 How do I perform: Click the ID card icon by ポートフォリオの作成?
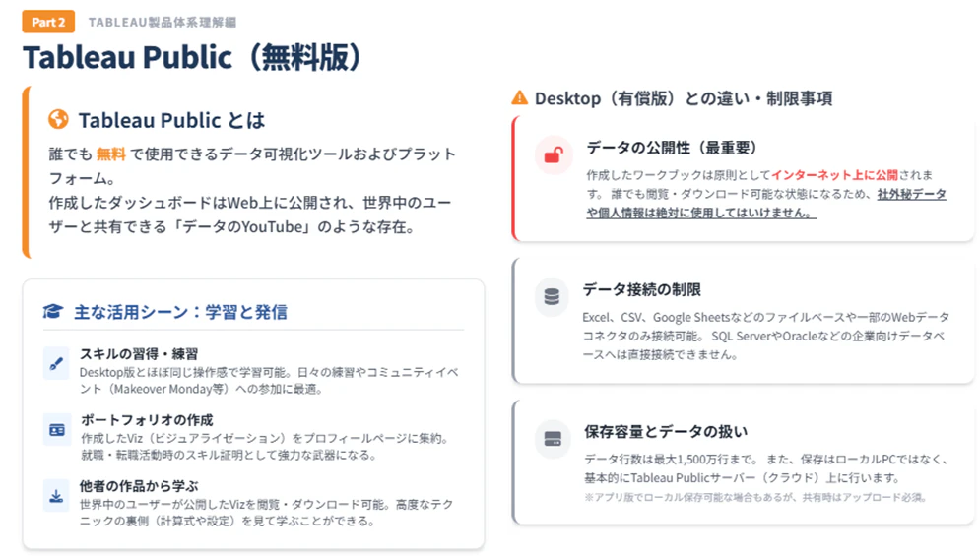click(x=57, y=430)
